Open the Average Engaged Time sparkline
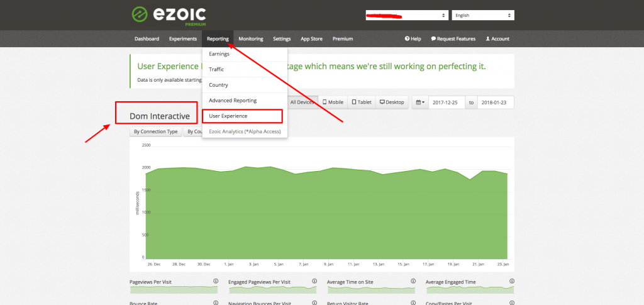Image resolution: width=644 pixels, height=305 pixels. [470, 289]
